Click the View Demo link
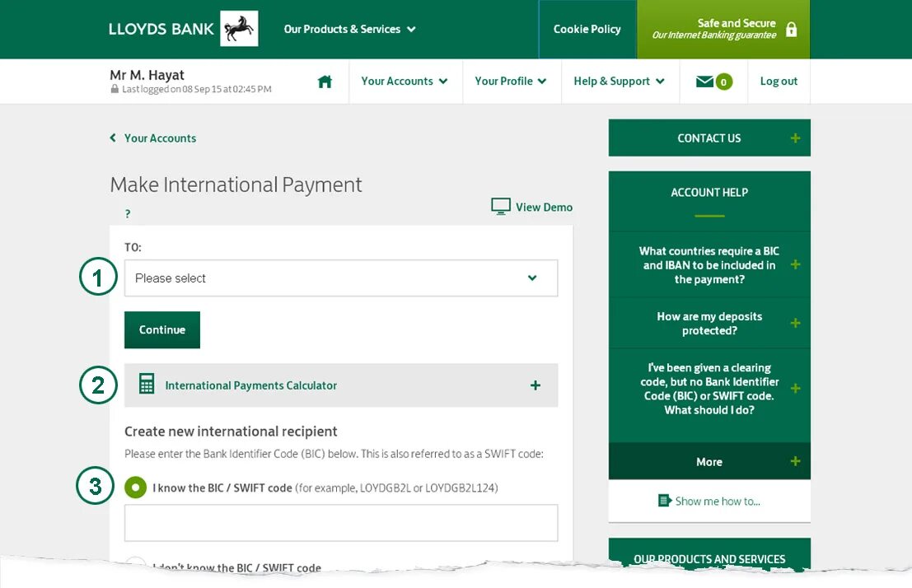The width and height of the screenshot is (912, 588). tap(544, 207)
